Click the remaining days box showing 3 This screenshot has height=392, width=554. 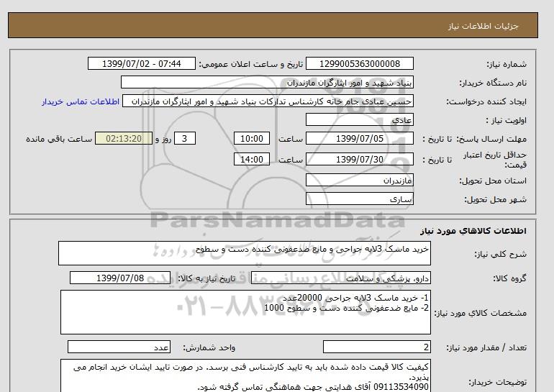pos(185,138)
